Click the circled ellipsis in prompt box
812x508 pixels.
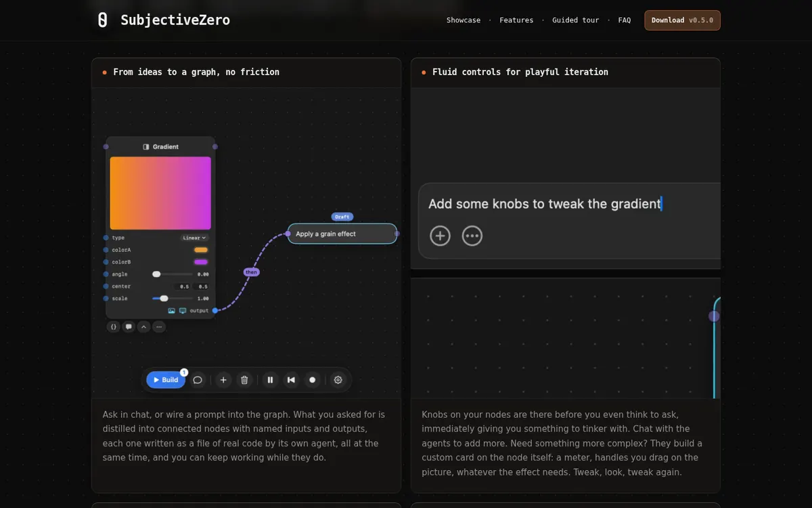pyautogui.click(x=472, y=236)
